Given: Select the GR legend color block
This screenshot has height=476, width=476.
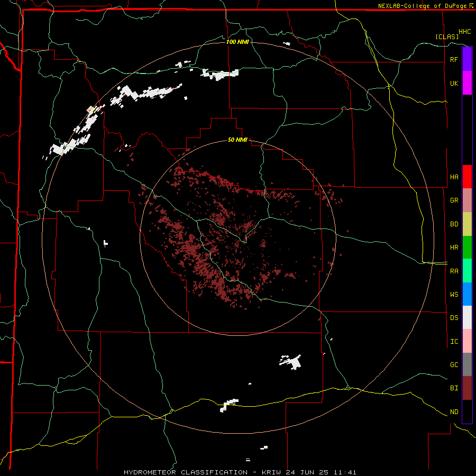Looking at the screenshot, I should 467,200.
